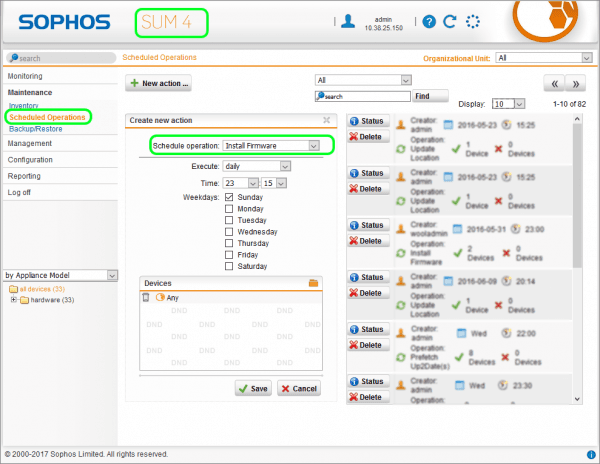
Task: Open the Configuration menu
Action: (30, 160)
